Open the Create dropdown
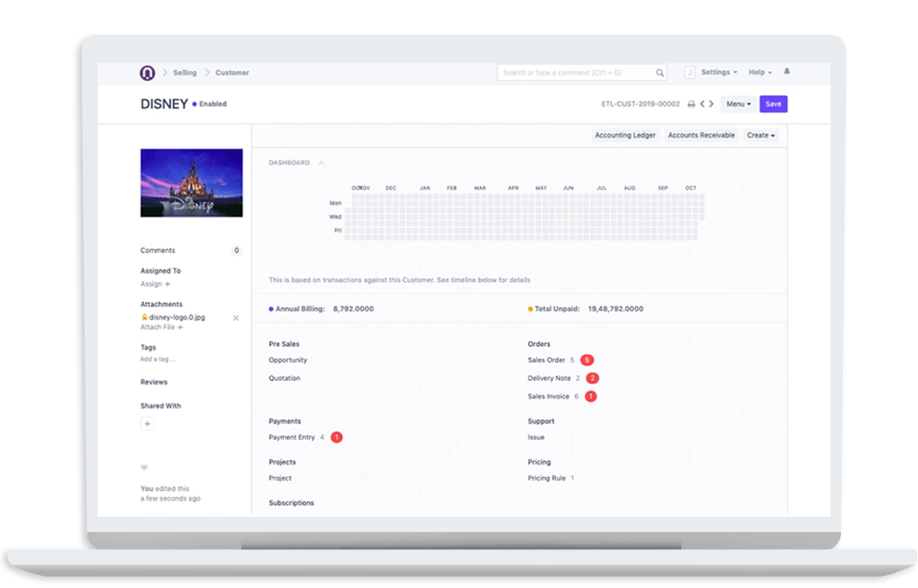The width and height of the screenshot is (918, 588). (760, 135)
